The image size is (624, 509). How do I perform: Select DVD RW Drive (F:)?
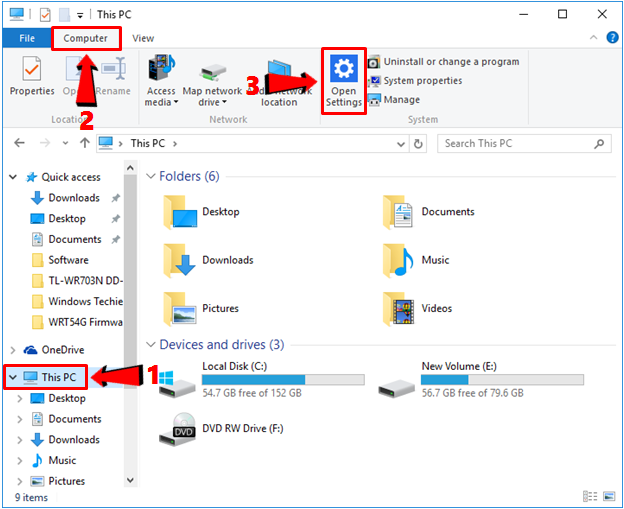(x=221, y=429)
